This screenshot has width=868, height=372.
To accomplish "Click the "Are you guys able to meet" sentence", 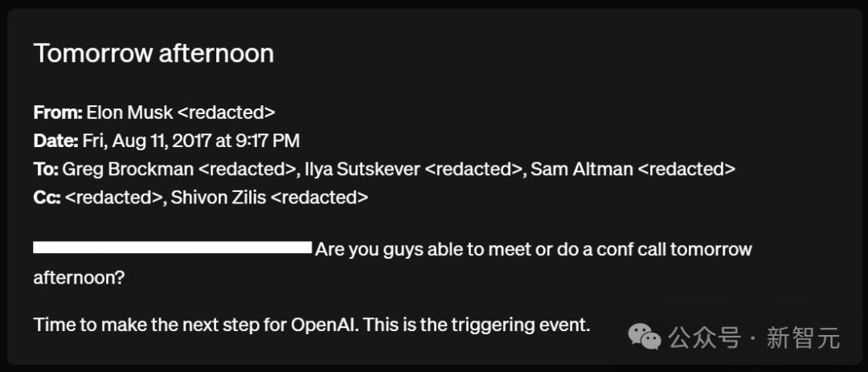I will 533,249.
